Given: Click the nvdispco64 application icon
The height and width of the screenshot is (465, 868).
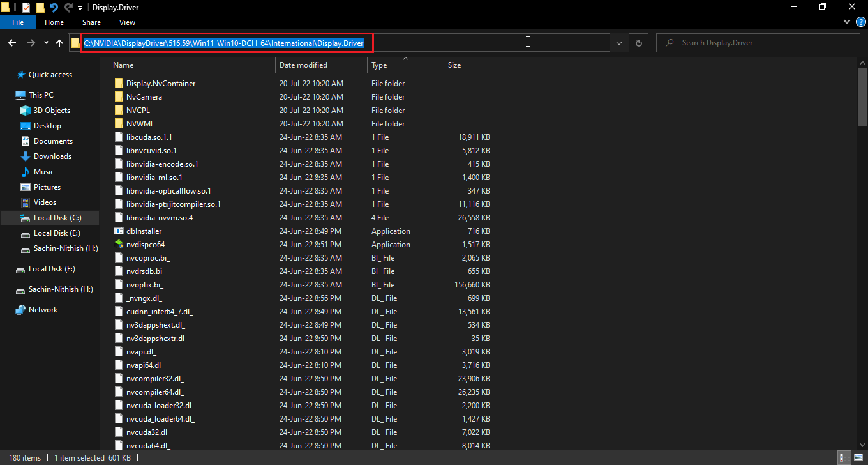Looking at the screenshot, I should click(x=119, y=245).
